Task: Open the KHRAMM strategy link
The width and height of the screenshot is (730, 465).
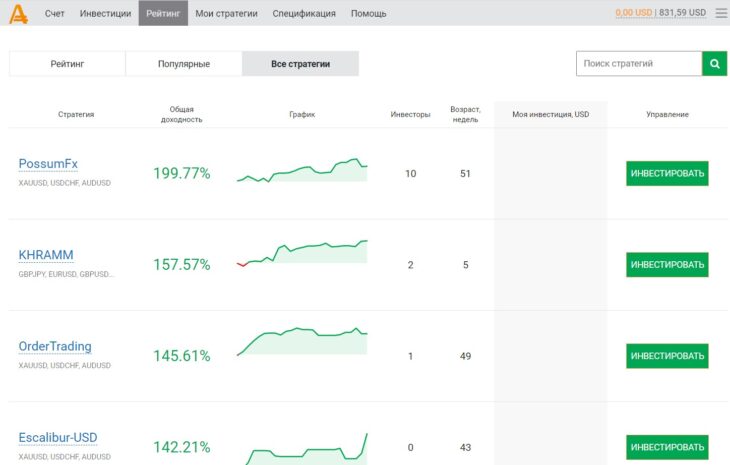Action: (x=46, y=255)
